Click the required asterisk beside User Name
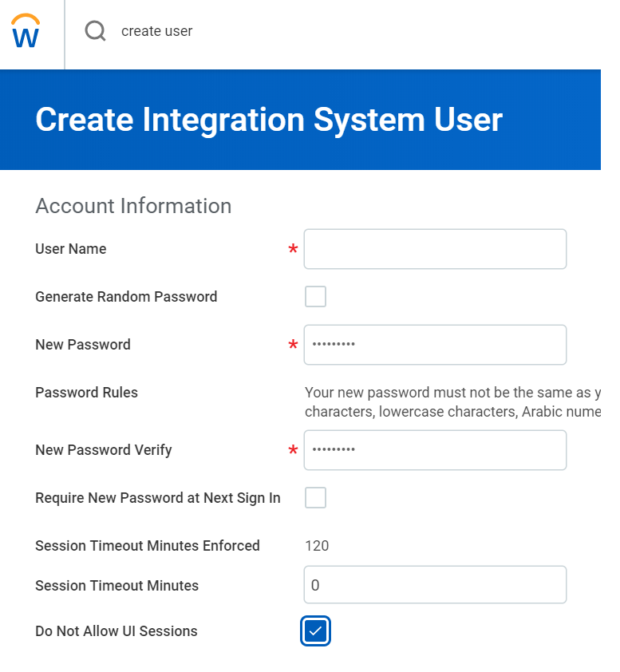Image resolution: width=620 pixels, height=672 pixels. (x=293, y=249)
